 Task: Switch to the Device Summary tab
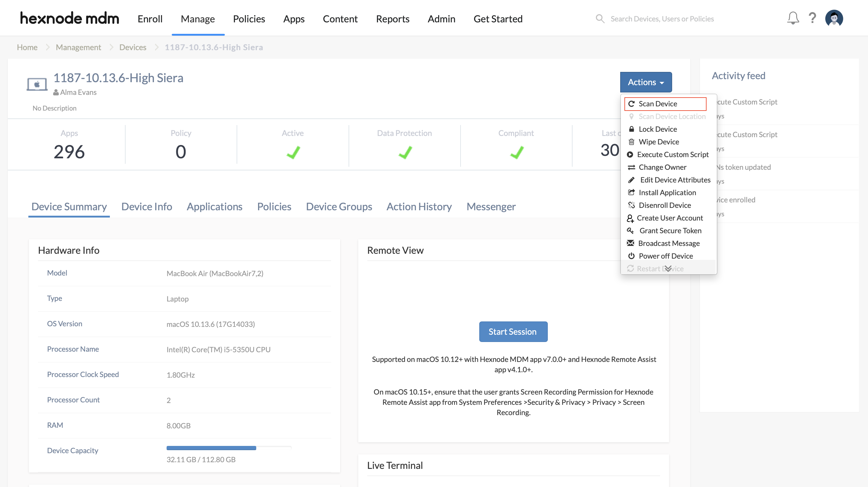(69, 206)
